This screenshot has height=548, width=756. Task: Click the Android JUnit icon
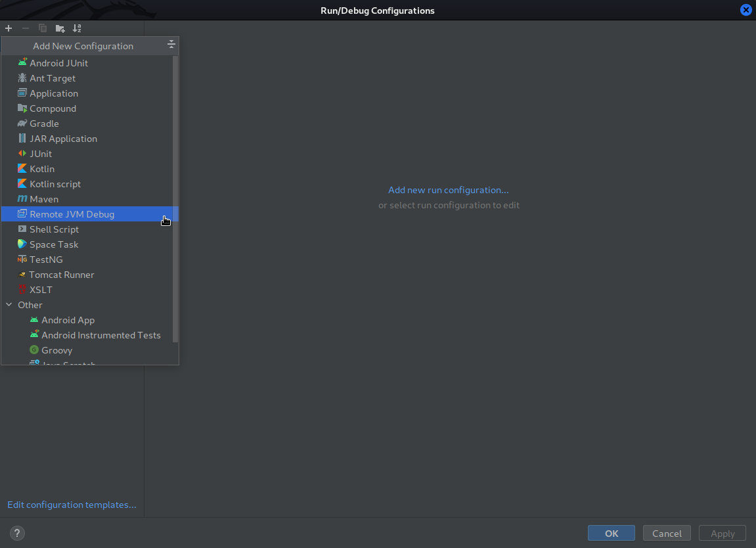click(22, 62)
